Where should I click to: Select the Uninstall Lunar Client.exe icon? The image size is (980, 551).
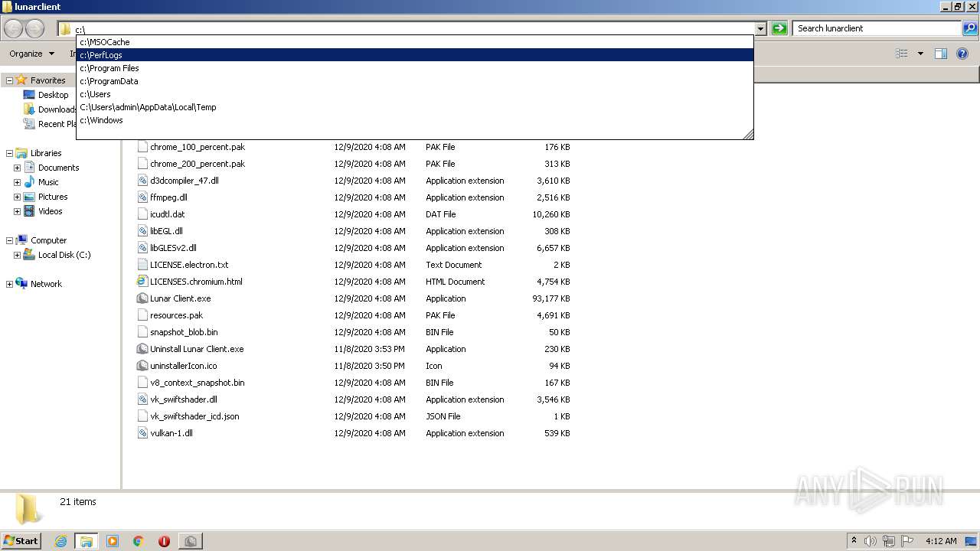(x=142, y=349)
